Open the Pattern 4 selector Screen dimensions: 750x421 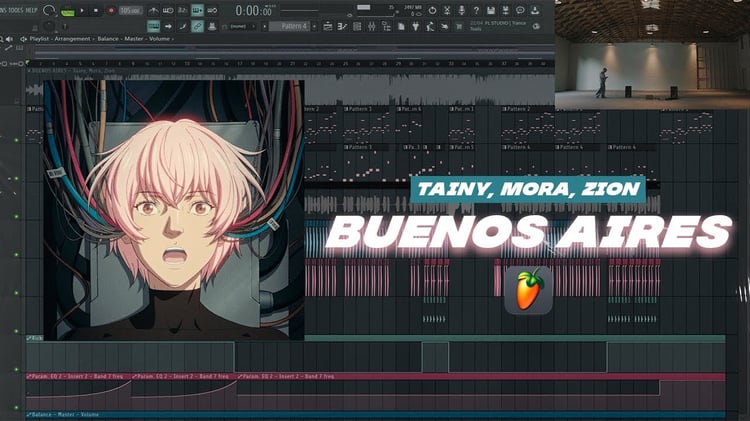(x=289, y=26)
